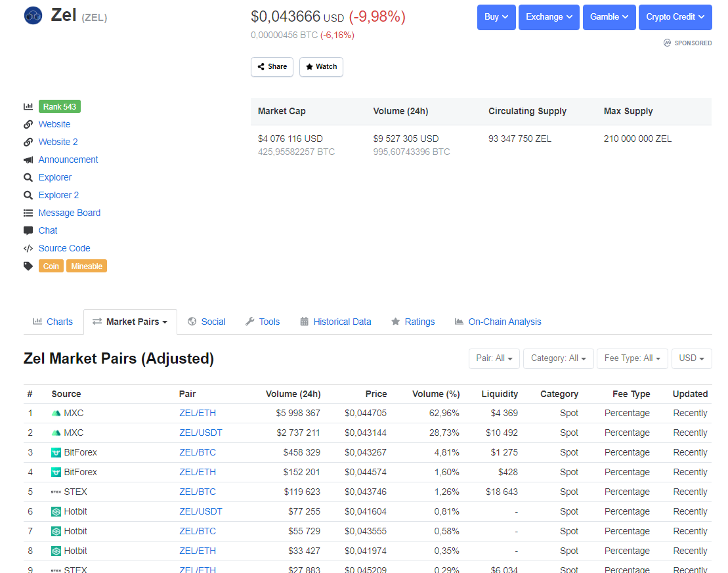728x573 pixels.
Task: Open ZEL/USDT pair on MXC row 2
Action: tap(201, 433)
